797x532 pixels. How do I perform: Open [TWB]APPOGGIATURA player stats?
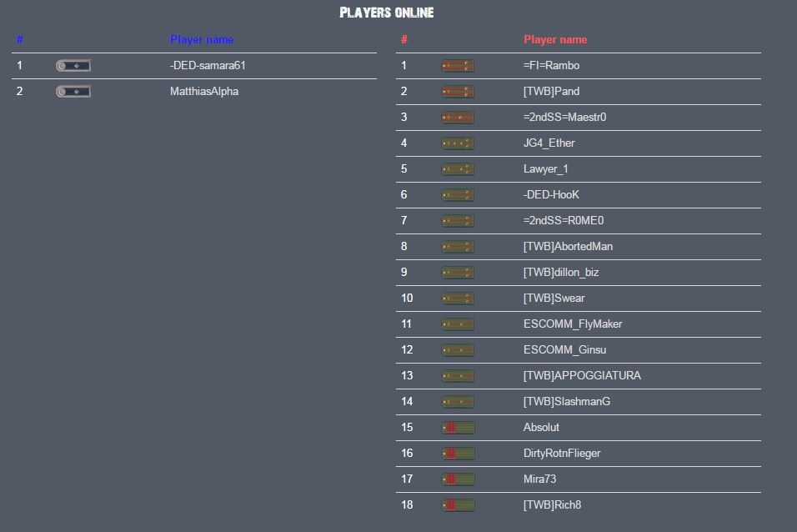pyautogui.click(x=582, y=376)
